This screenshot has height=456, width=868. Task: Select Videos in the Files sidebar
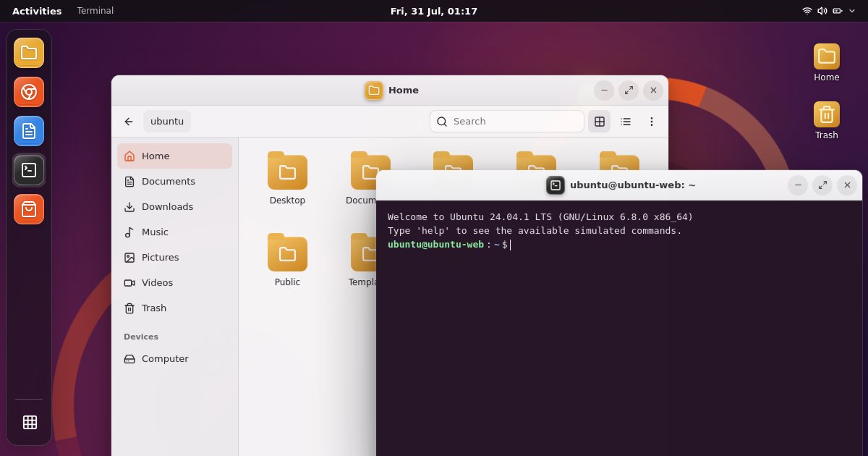[174, 282]
